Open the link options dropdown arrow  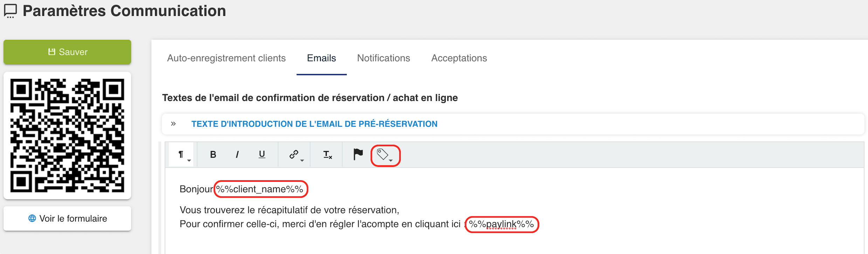click(x=303, y=160)
